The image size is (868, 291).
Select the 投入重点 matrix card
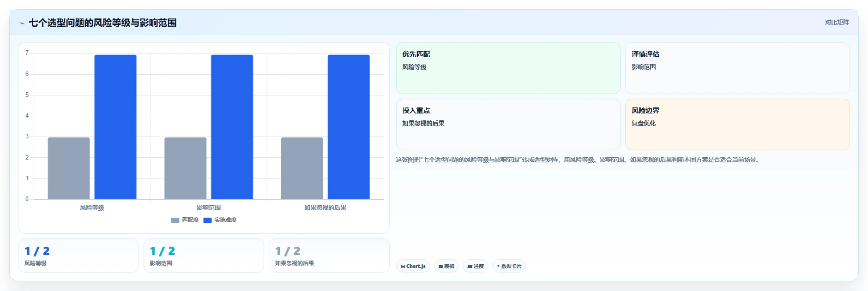508,125
